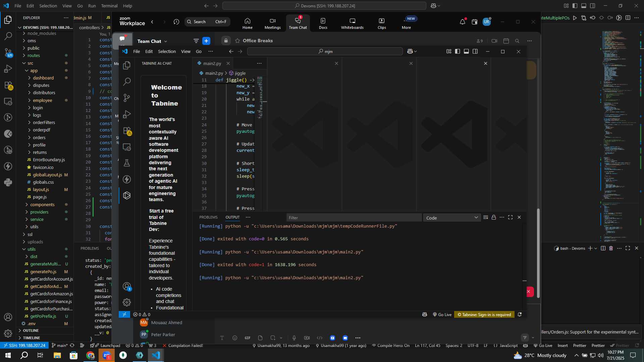Open Zoom notifications bell
This screenshot has height=362, width=644.
(x=463, y=22)
